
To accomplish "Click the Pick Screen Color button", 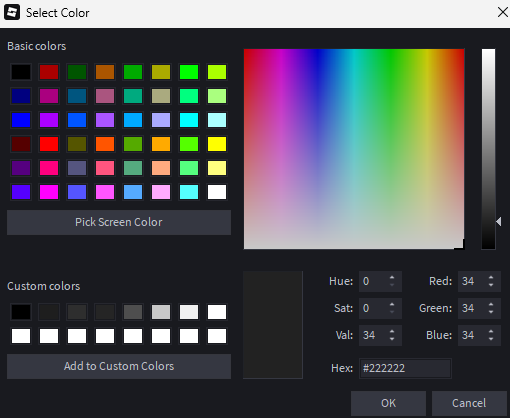I will point(119,222).
